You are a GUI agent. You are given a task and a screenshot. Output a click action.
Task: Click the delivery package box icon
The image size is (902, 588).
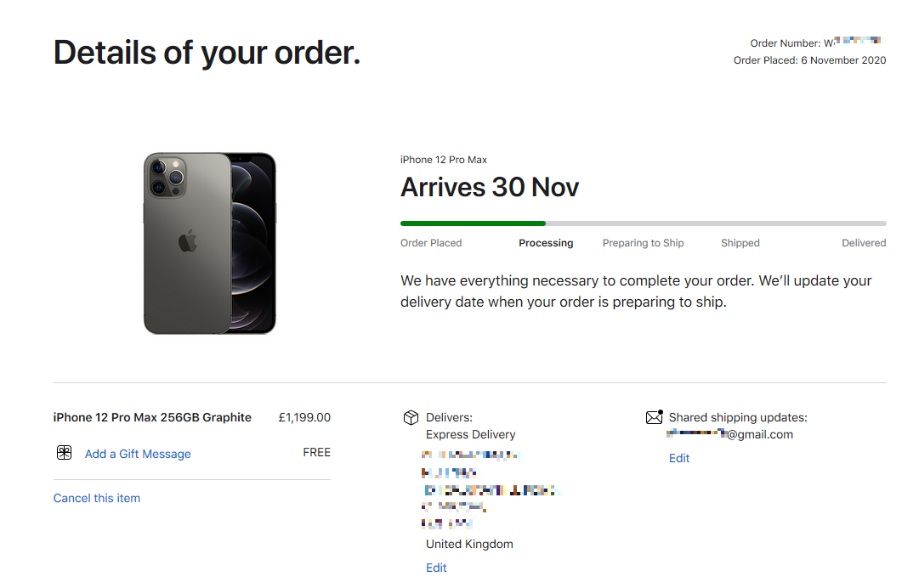tap(411, 417)
